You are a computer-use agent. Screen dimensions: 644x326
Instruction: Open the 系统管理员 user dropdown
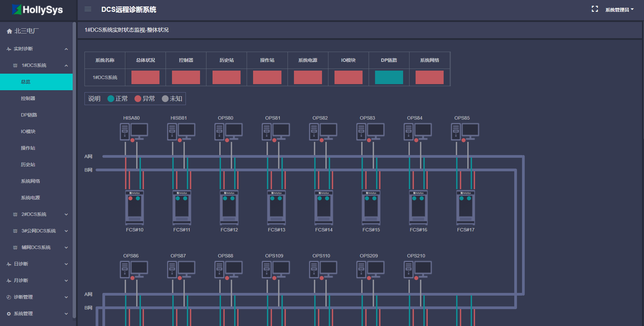619,10
